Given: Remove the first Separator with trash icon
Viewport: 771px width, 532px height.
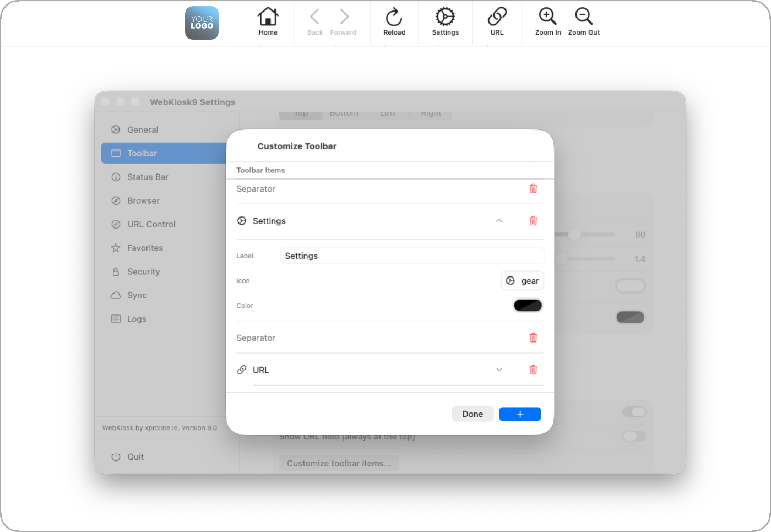Looking at the screenshot, I should coord(533,189).
